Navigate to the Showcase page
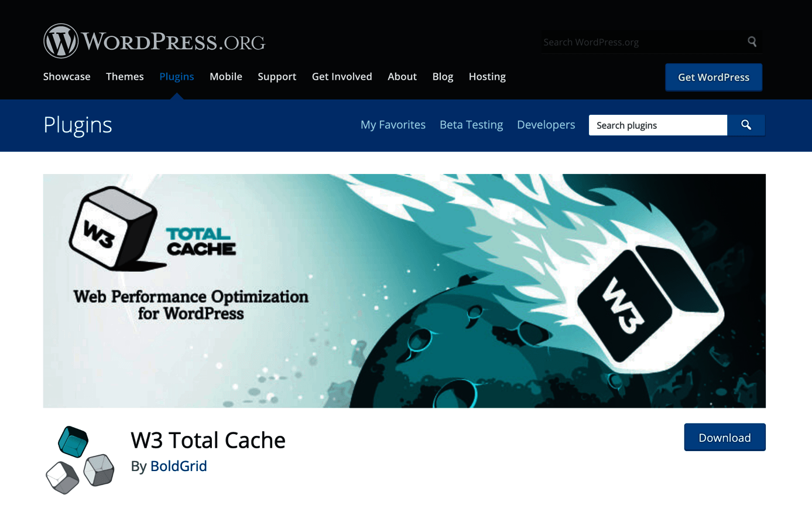 point(66,76)
